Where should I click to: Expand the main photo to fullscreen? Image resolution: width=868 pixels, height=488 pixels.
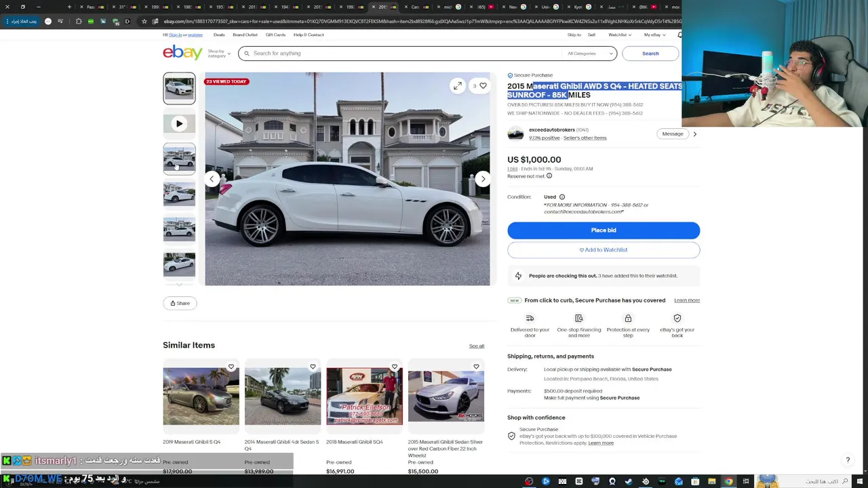458,86
